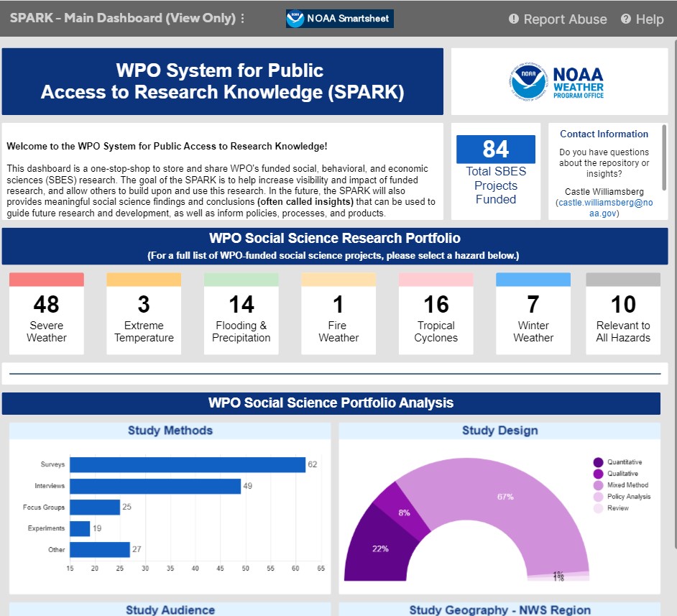This screenshot has width=677, height=616.
Task: Click the bold welcome heading text
Action: [167, 147]
